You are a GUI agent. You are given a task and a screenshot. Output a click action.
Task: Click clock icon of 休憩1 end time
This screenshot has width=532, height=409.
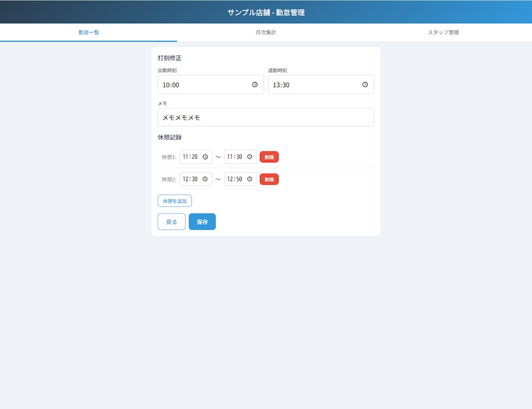tap(249, 157)
